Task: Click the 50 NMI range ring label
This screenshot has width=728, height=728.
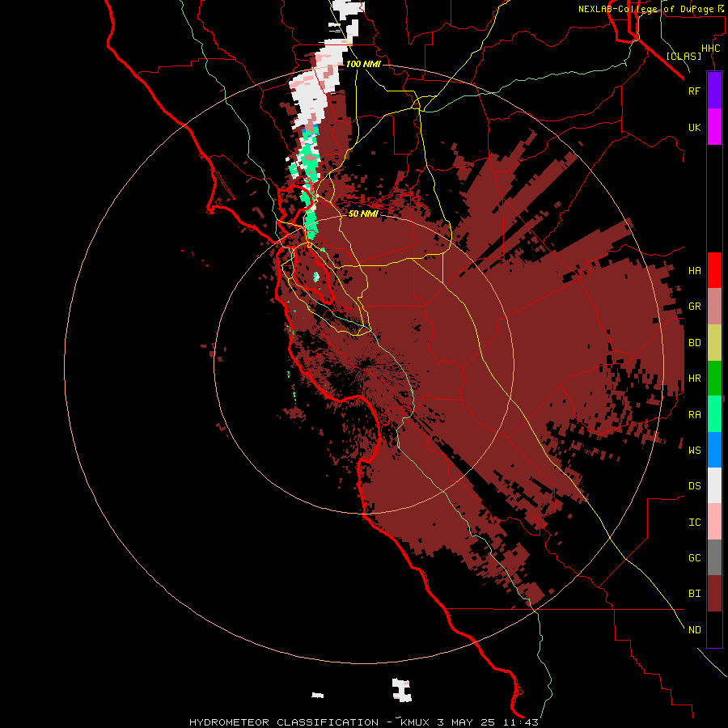Action: click(363, 214)
